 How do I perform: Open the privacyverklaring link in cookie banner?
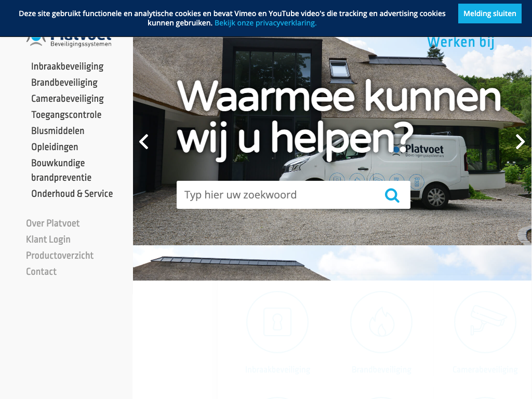pyautogui.click(x=265, y=23)
